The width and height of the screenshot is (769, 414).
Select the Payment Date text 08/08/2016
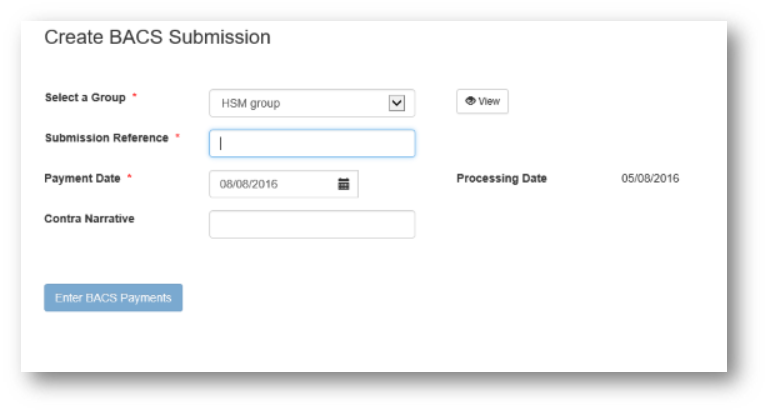(249, 184)
